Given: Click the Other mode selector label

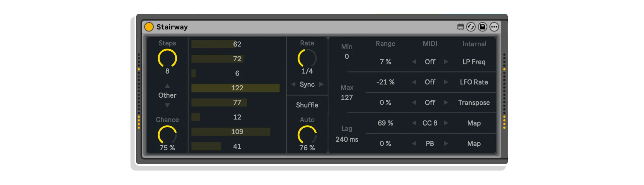Looking at the screenshot, I should (167, 95).
